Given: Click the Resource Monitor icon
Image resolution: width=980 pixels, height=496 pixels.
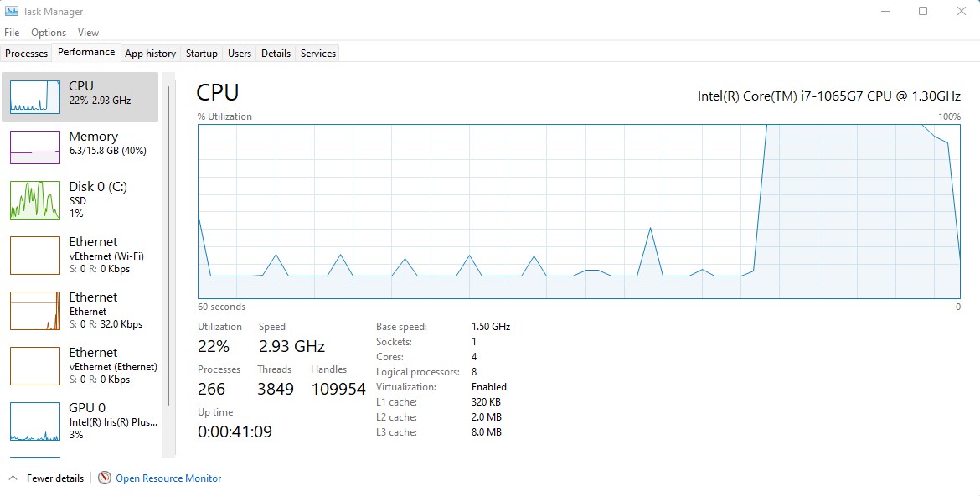Looking at the screenshot, I should 104,478.
